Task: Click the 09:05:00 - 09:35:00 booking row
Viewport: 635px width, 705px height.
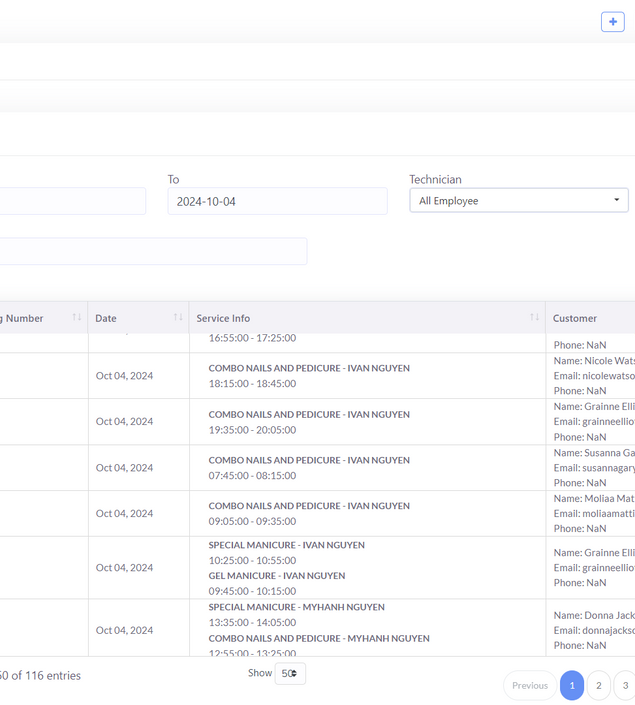Action: [252, 521]
